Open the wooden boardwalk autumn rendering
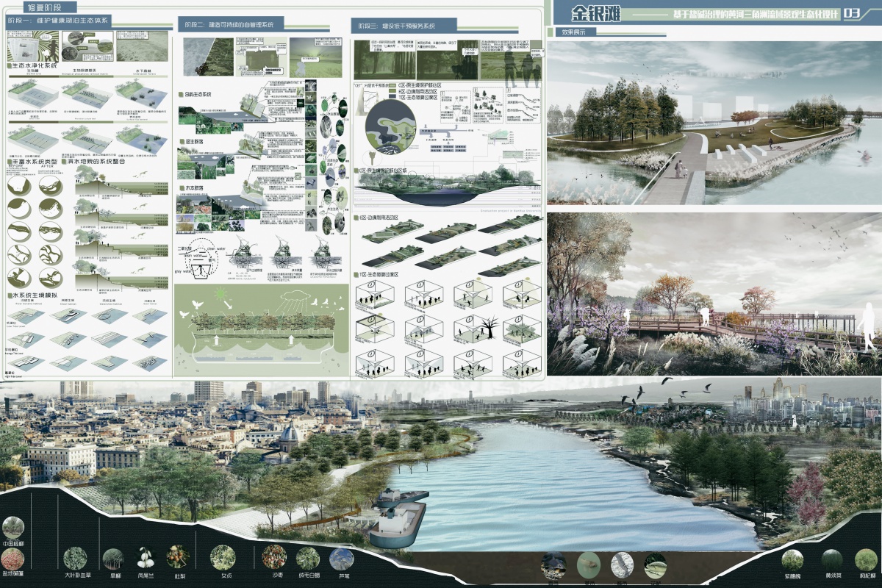 714,294
